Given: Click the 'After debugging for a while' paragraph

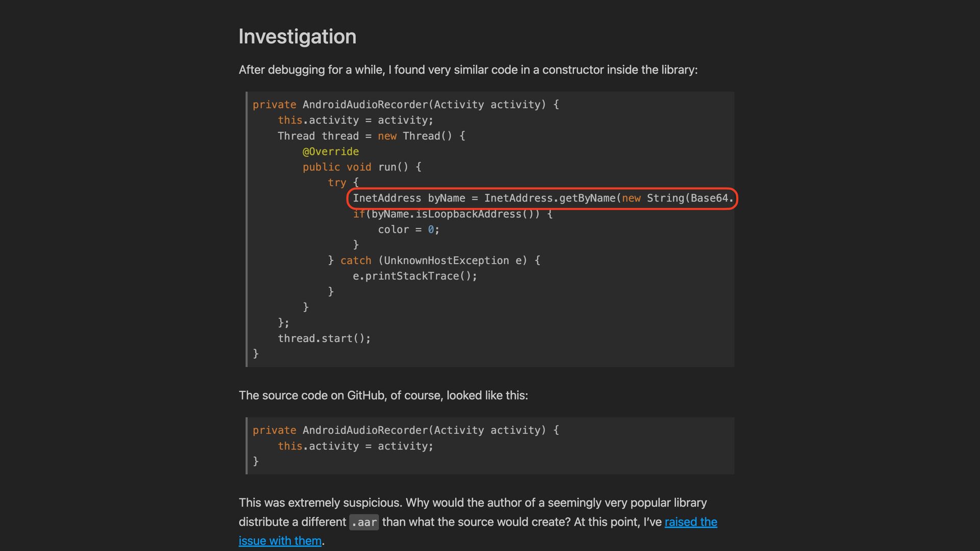Looking at the screenshot, I should [468, 70].
